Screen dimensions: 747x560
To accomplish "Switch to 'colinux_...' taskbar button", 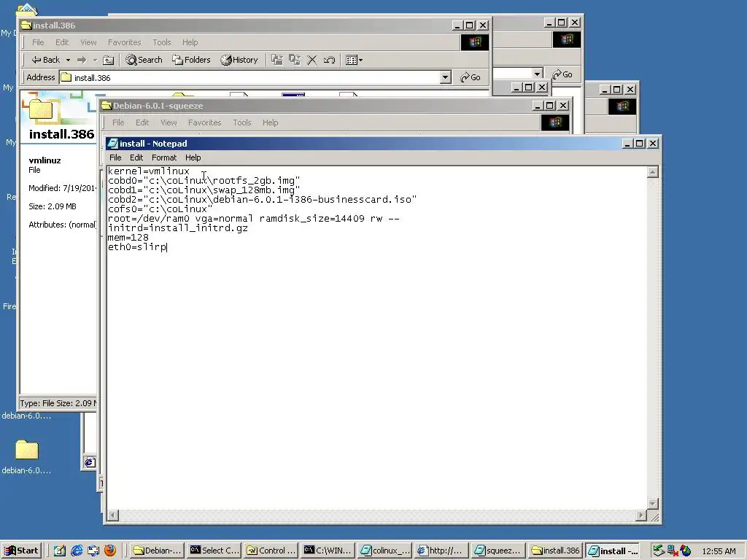I will [384, 551].
